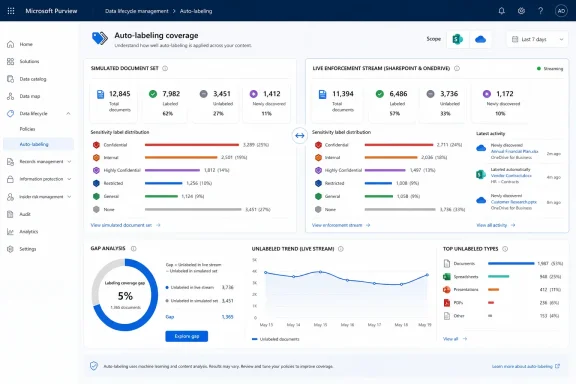576x384 pixels.
Task: Collapse the Data lifecycle section
Action: [x=68, y=114]
